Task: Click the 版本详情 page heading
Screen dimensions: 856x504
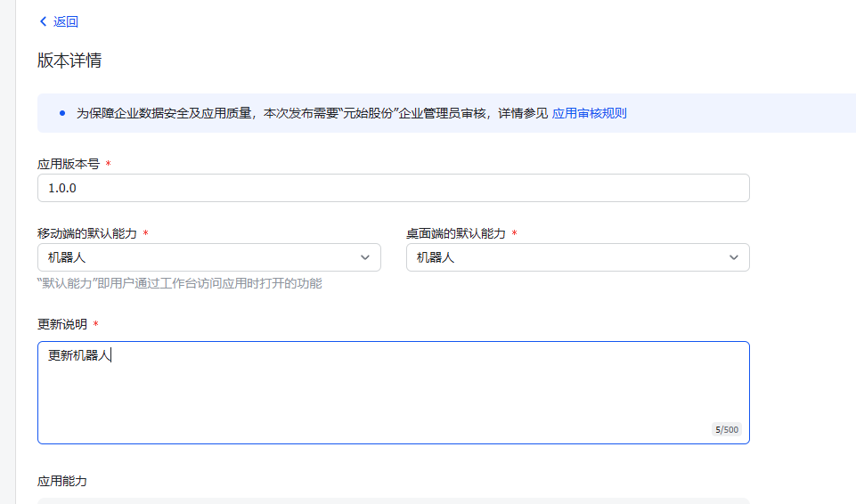Action: pos(69,61)
